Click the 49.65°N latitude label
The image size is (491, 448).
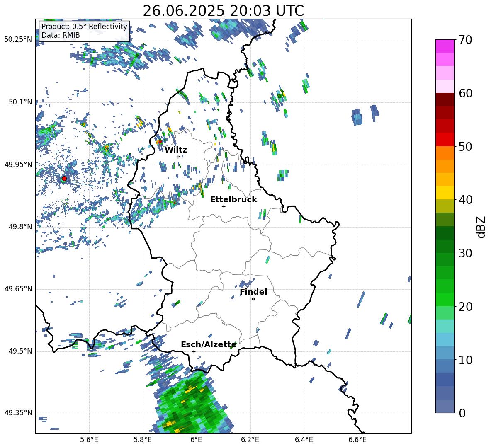click(18, 289)
